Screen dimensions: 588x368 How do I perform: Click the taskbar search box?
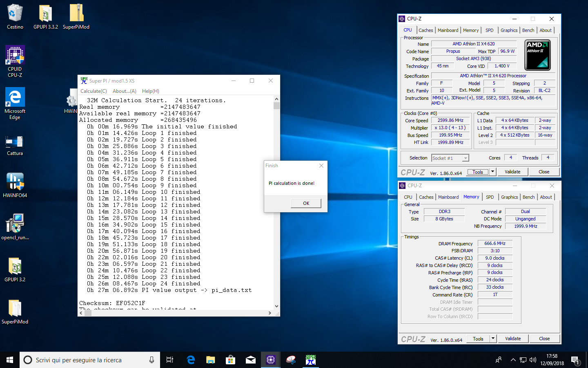pyautogui.click(x=89, y=360)
